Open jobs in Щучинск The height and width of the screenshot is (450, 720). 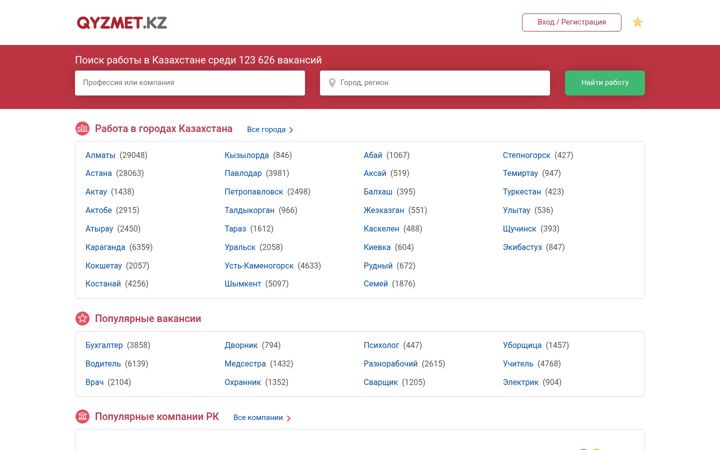[519, 229]
